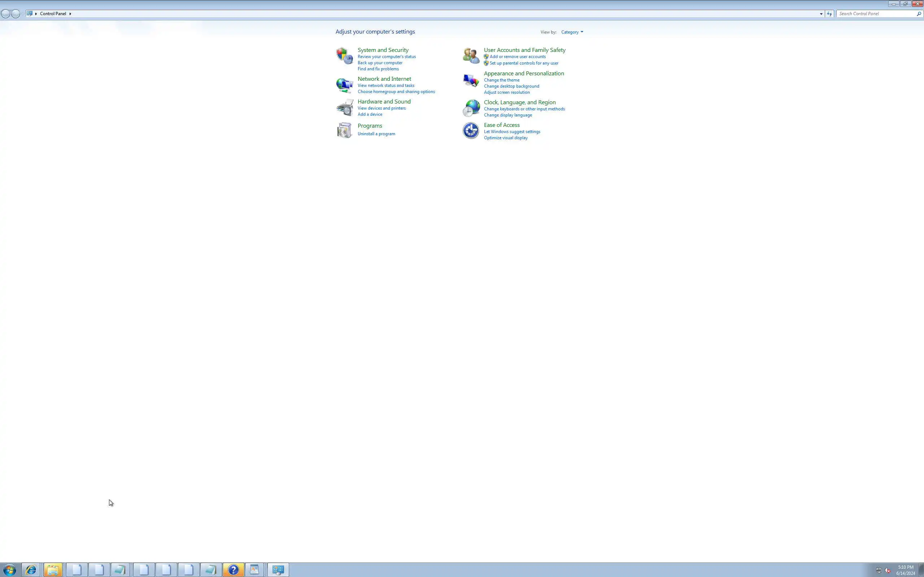This screenshot has width=924, height=577.
Task: Click the Ease of Access icon
Action: click(471, 131)
